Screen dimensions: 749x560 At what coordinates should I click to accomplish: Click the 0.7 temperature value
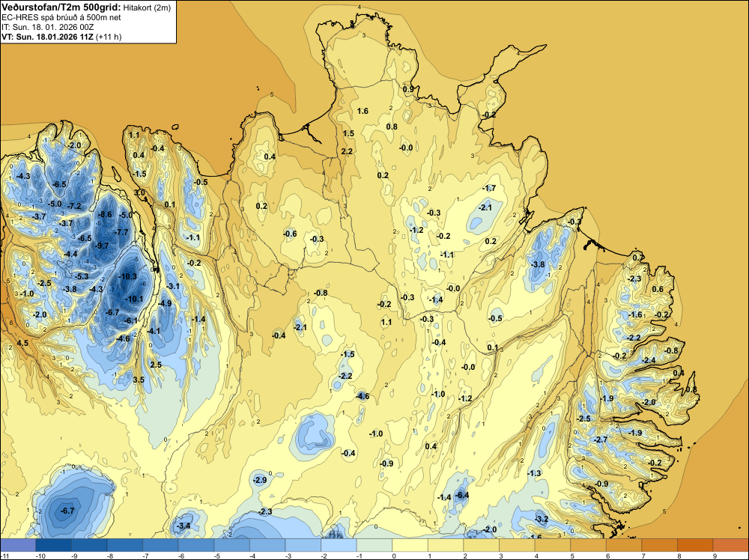[637, 258]
